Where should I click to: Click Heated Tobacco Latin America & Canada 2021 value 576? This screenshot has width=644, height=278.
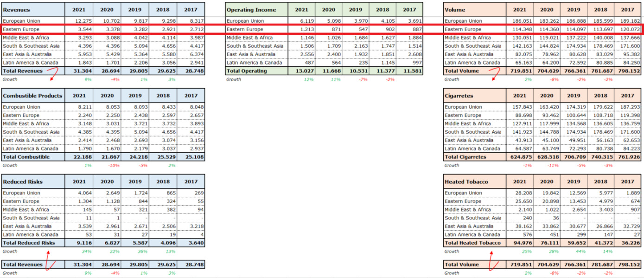coord(526,235)
